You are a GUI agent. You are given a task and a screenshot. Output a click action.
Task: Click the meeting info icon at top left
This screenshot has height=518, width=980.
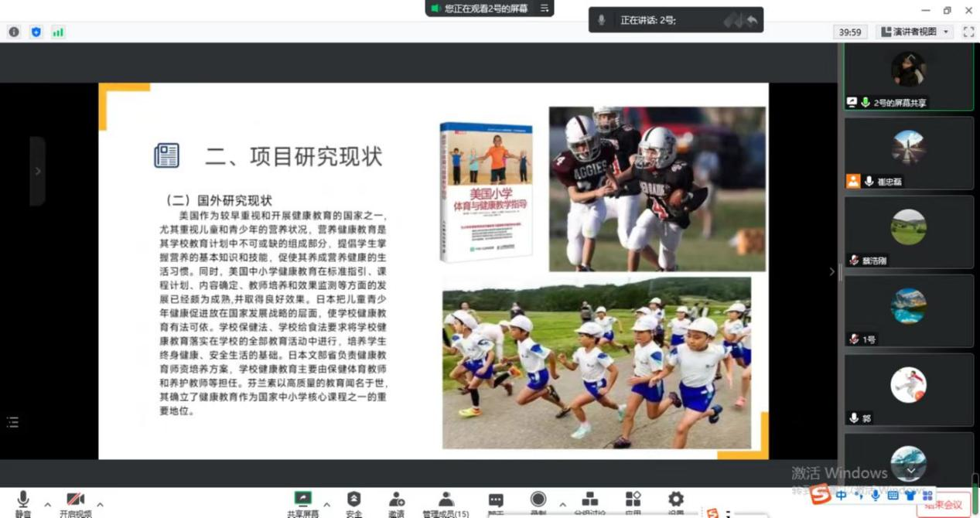(x=14, y=32)
